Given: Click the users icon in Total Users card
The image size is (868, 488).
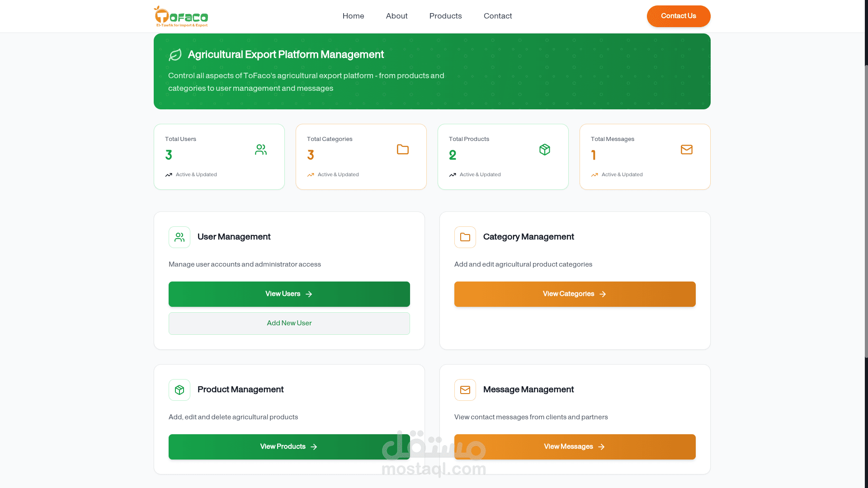Looking at the screenshot, I should (x=261, y=150).
